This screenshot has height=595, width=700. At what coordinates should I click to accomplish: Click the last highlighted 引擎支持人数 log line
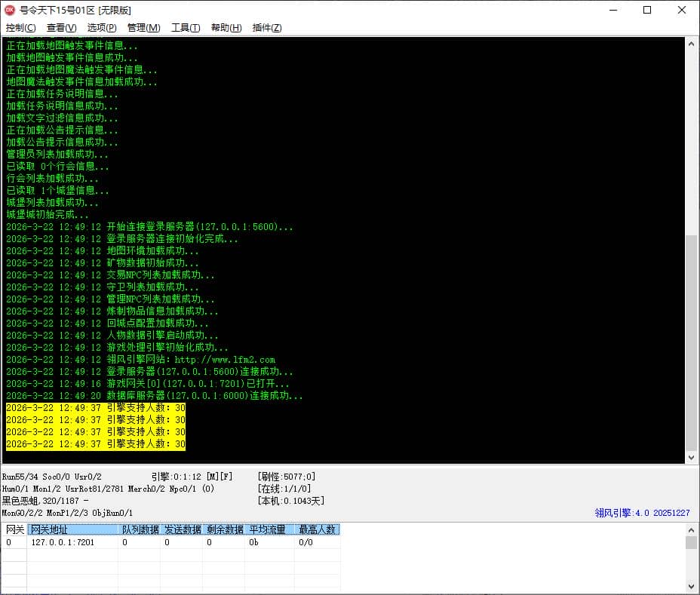click(96, 444)
